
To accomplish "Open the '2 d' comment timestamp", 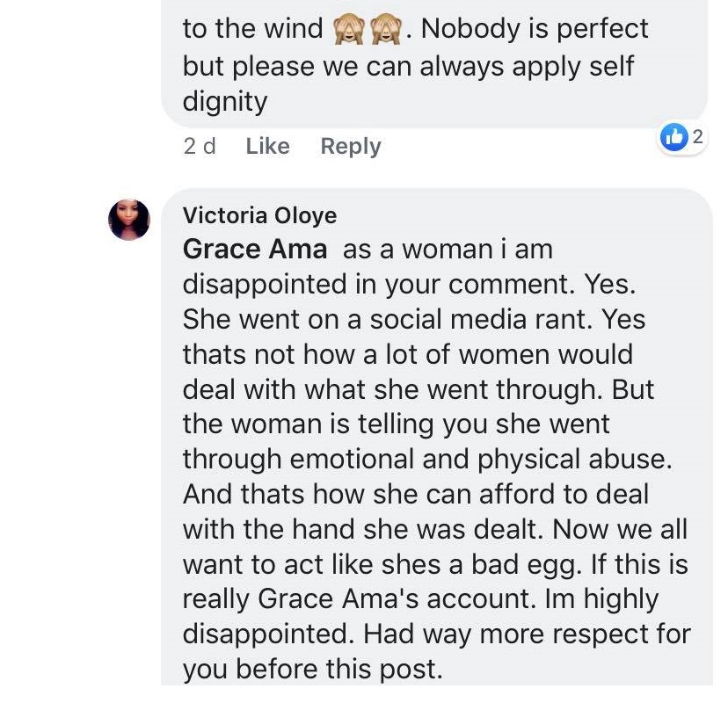I will click(200, 146).
